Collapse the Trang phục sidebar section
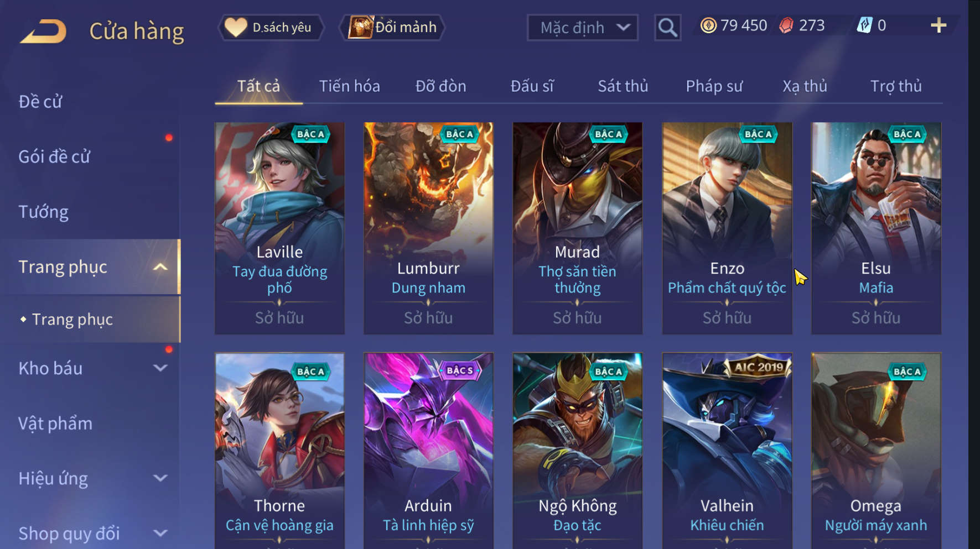 [160, 268]
